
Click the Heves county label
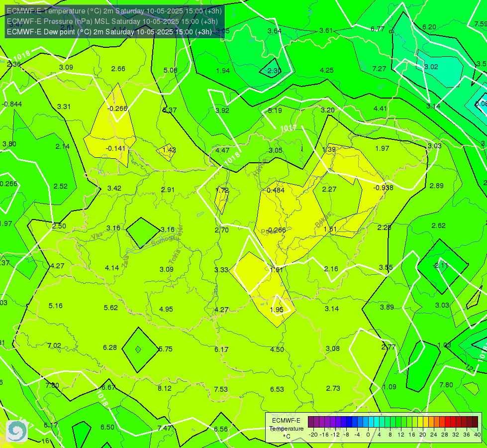260,168
